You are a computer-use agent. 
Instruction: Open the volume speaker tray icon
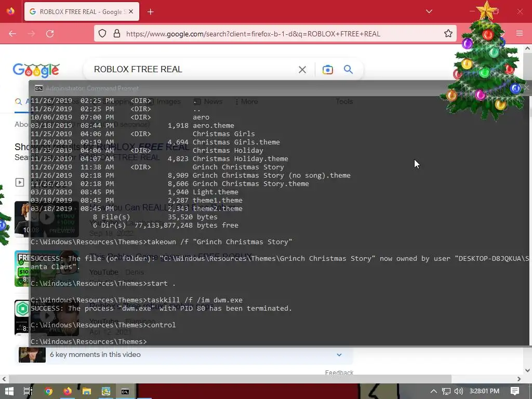(458, 391)
